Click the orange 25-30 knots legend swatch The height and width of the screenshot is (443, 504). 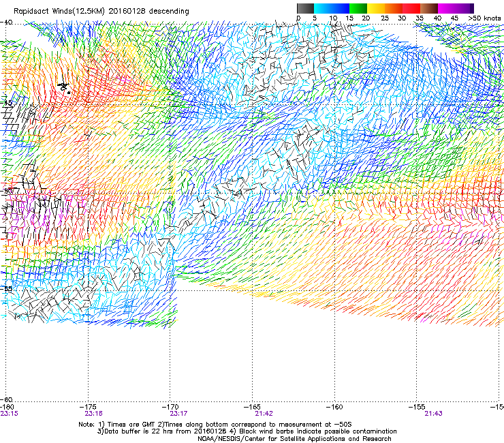(x=394, y=8)
